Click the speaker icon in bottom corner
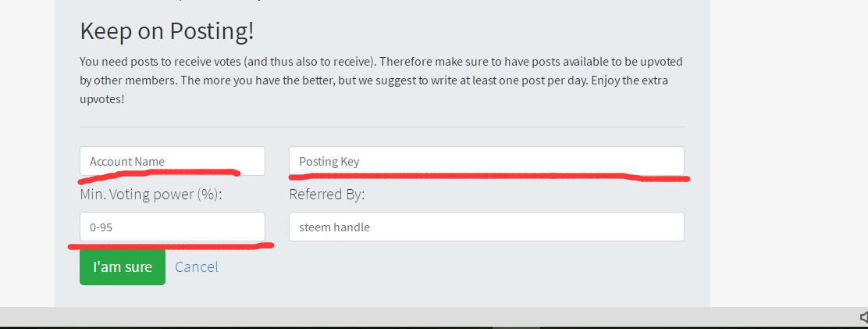The width and height of the screenshot is (868, 329). click(863, 316)
